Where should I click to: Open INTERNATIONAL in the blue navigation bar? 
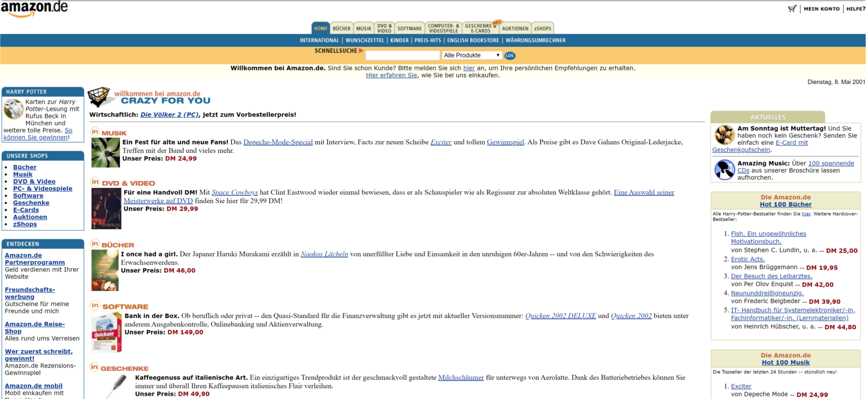pos(320,41)
